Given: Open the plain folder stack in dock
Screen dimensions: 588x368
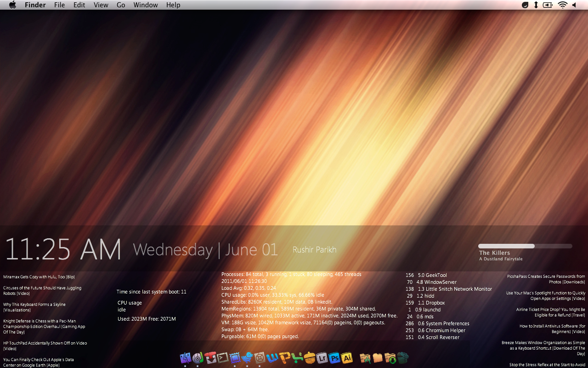Looking at the screenshot, I should (x=378, y=357).
